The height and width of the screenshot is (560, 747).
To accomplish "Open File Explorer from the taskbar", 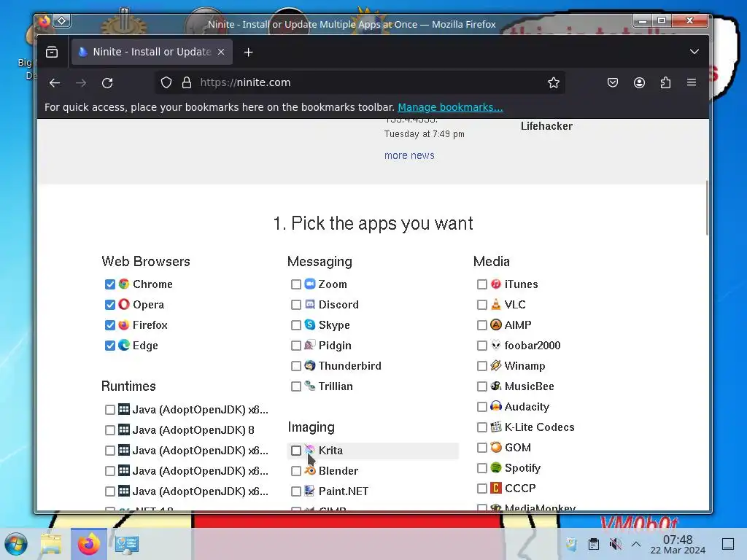I will (x=51, y=544).
